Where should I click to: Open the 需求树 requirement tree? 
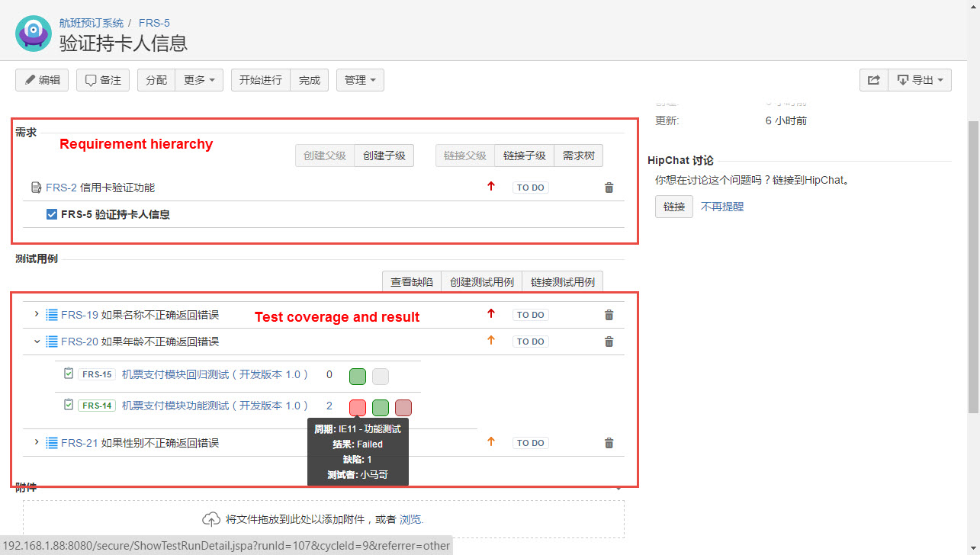pyautogui.click(x=579, y=156)
